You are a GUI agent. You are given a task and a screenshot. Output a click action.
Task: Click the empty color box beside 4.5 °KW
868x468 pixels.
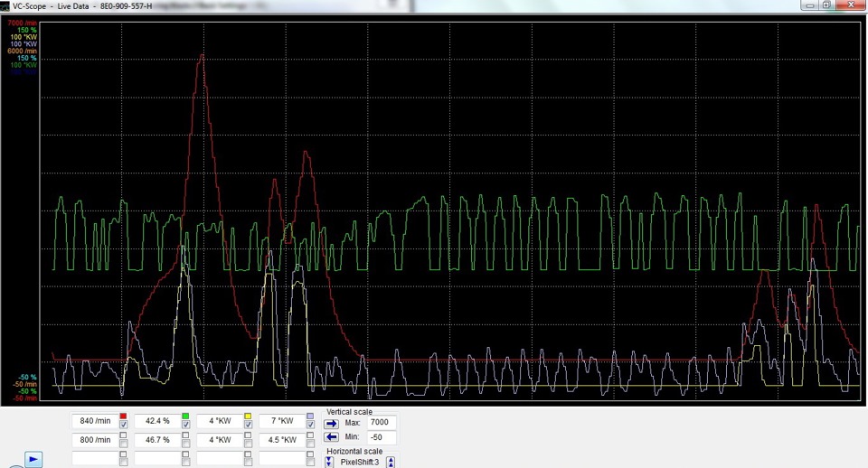point(310,435)
